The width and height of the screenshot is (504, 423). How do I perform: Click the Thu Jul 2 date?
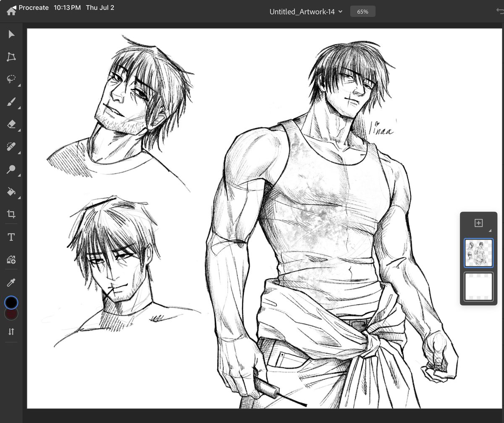click(100, 8)
